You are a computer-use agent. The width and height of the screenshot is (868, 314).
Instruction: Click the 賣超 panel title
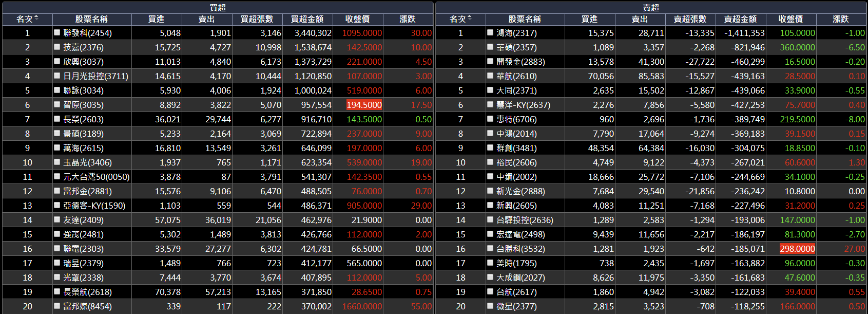point(651,7)
